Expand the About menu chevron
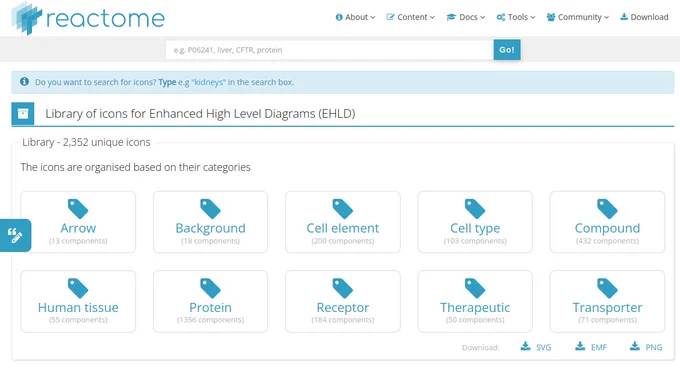Image resolution: width=680 pixels, height=368 pixels. pos(373,18)
